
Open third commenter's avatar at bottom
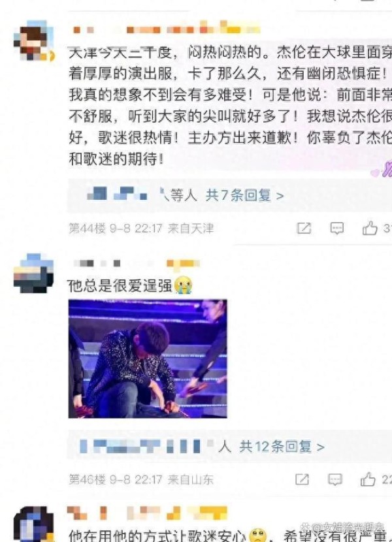(33, 524)
